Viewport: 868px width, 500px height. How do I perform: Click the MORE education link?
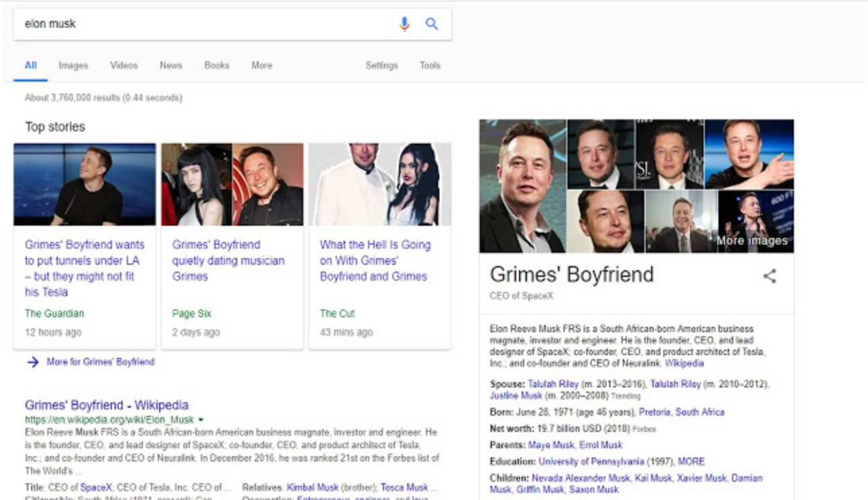(691, 462)
